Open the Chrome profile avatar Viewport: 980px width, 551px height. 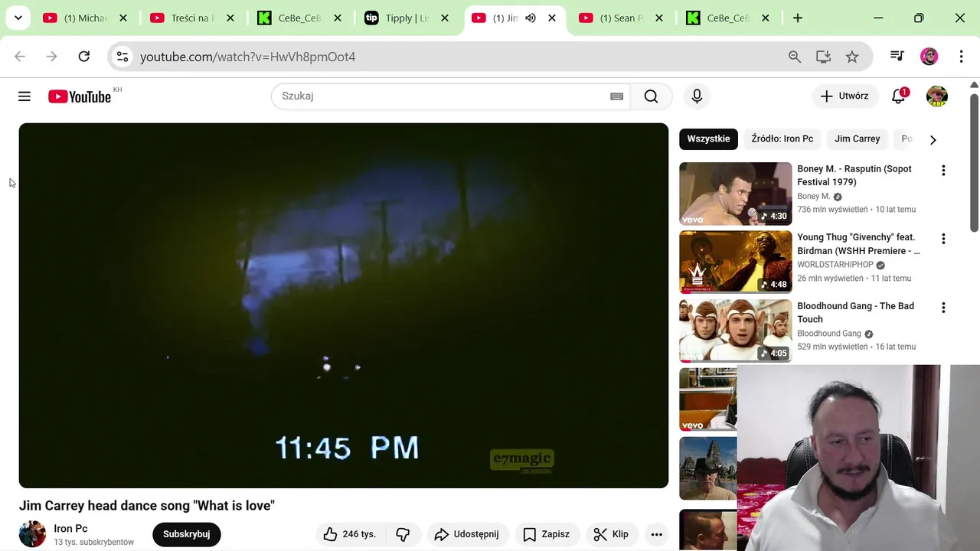[929, 57]
